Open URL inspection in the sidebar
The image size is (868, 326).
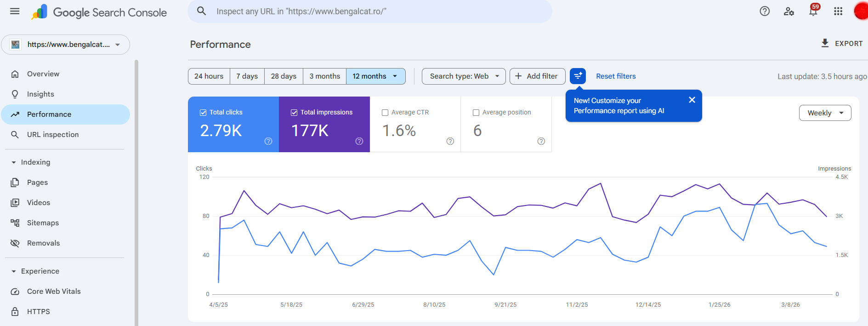pyautogui.click(x=66, y=135)
